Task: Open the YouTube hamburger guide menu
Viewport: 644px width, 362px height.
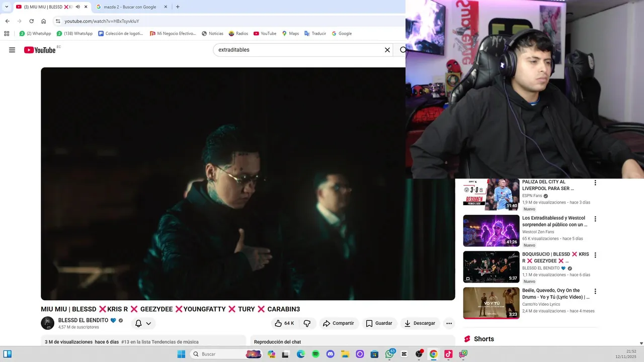Action: (12, 50)
